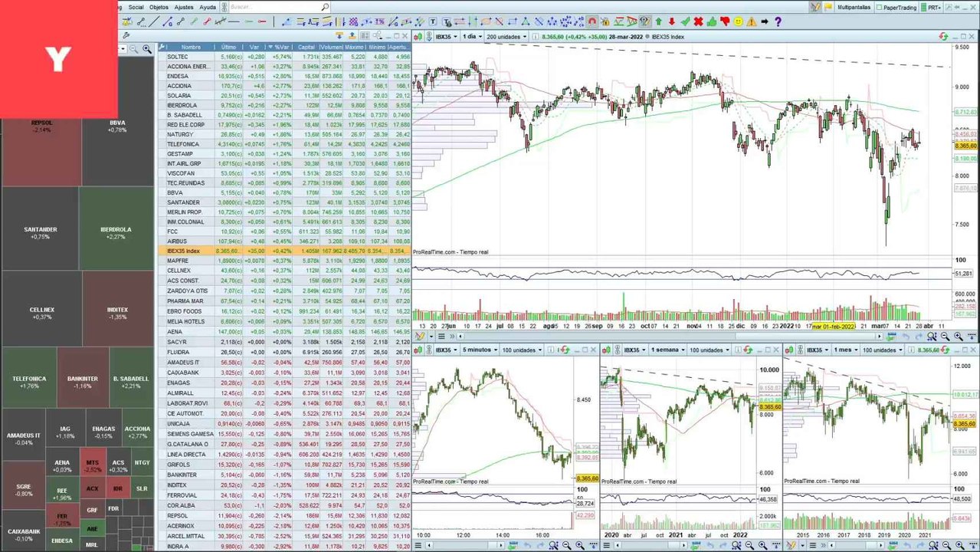Toggle the red magnet snap tool

[592, 21]
